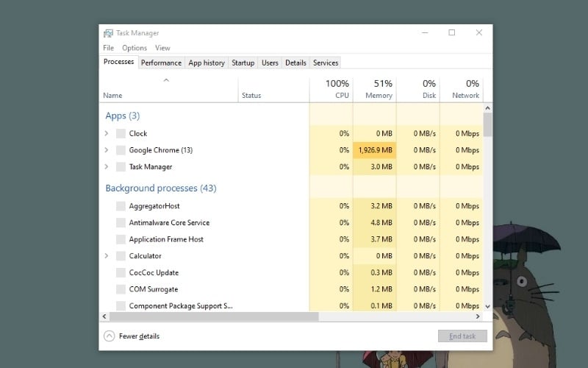Select the Antimalware Core Service name
Viewport: 588px width, 368px height.
169,223
